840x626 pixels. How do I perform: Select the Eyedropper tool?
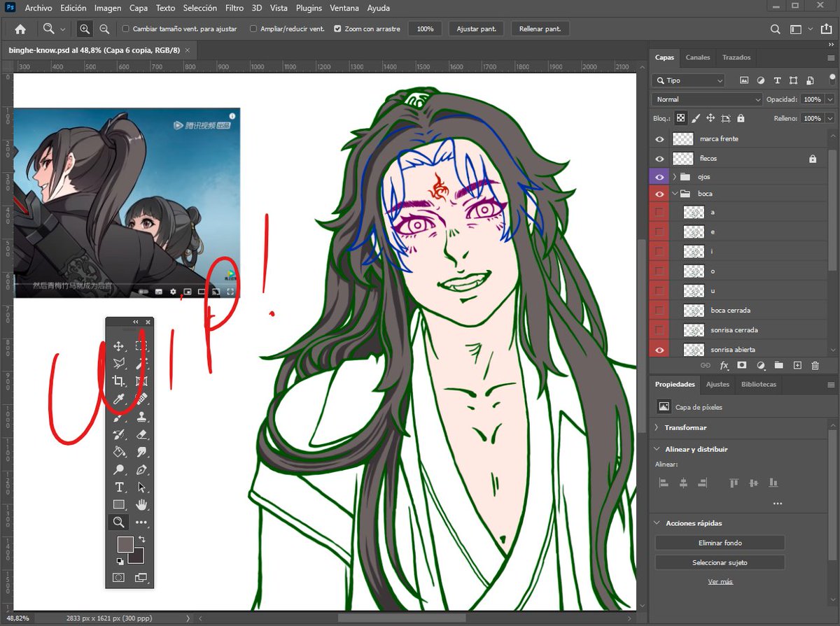[x=119, y=399]
